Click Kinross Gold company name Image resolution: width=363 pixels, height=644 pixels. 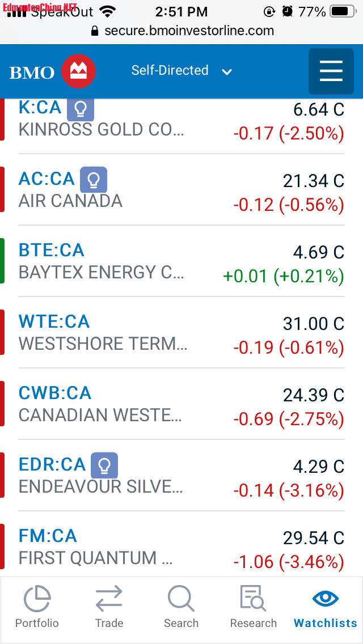(x=101, y=130)
